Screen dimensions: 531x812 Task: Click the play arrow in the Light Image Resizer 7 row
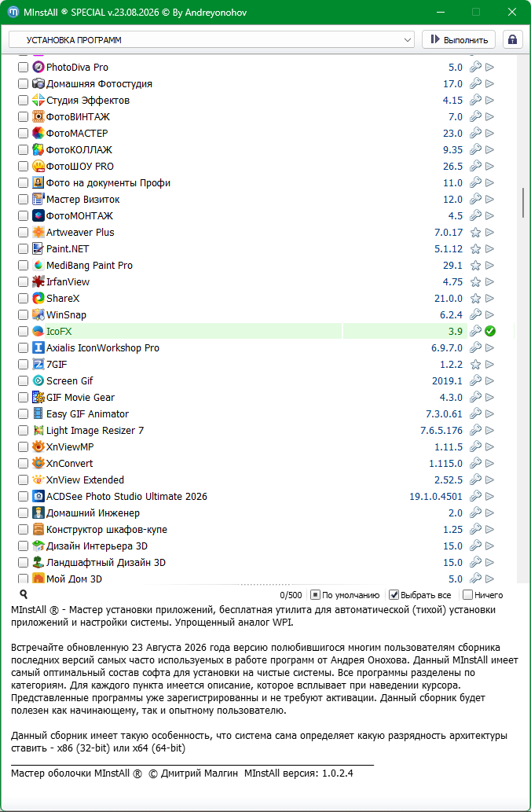click(489, 430)
